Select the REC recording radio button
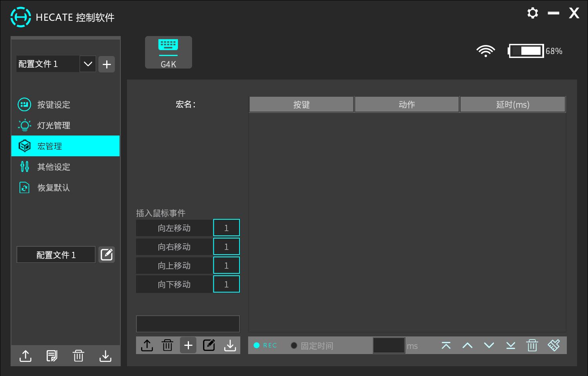This screenshot has width=588, height=376. pyautogui.click(x=258, y=345)
